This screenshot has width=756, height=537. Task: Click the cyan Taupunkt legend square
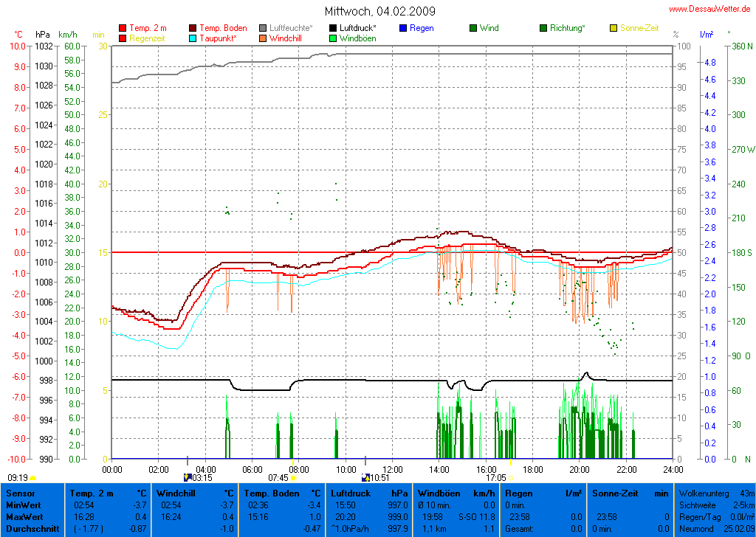[193, 38]
